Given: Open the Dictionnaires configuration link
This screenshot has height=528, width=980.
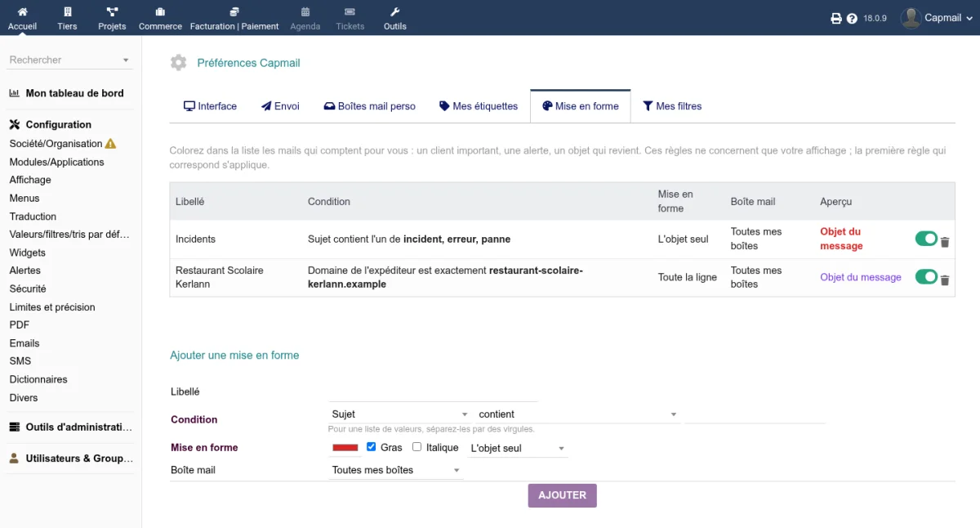Looking at the screenshot, I should (x=38, y=379).
